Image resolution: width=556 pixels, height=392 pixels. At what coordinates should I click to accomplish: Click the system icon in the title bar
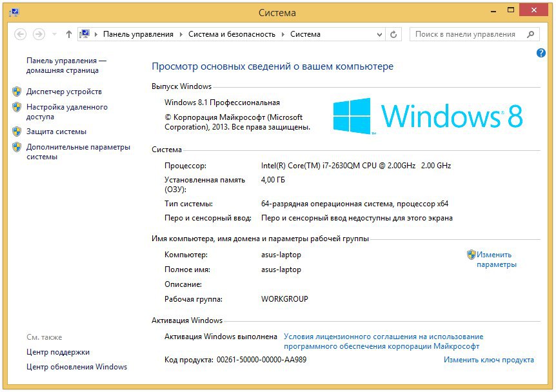pos(14,13)
